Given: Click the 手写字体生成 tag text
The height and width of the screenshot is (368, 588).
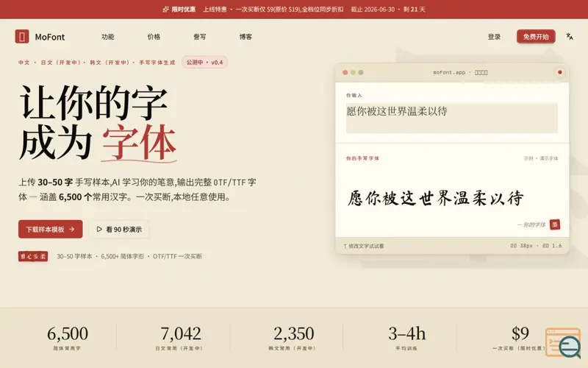Looking at the screenshot, I should (x=157, y=63).
